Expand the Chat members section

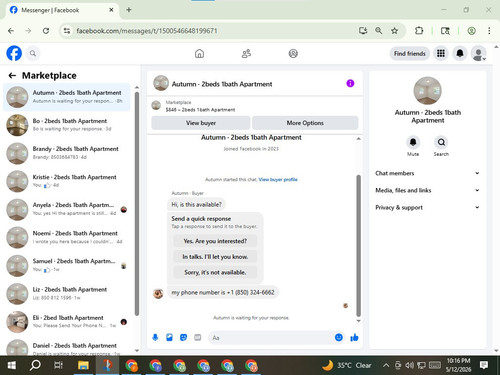[x=427, y=173]
